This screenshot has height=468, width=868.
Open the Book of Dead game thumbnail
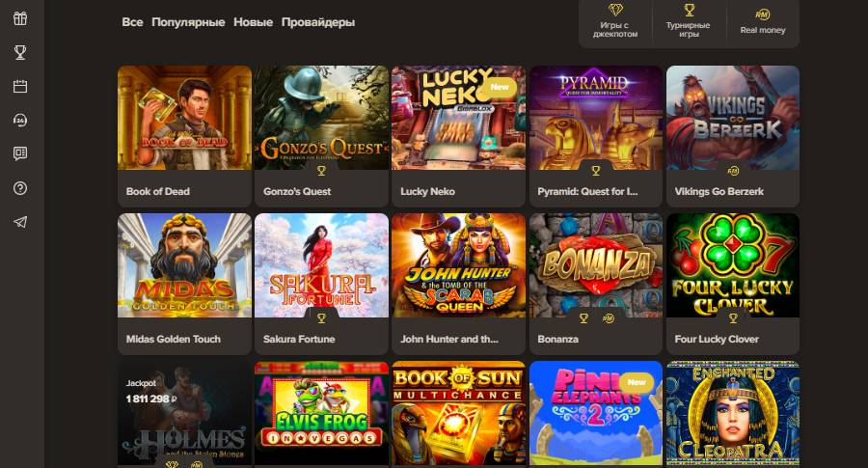tap(184, 118)
